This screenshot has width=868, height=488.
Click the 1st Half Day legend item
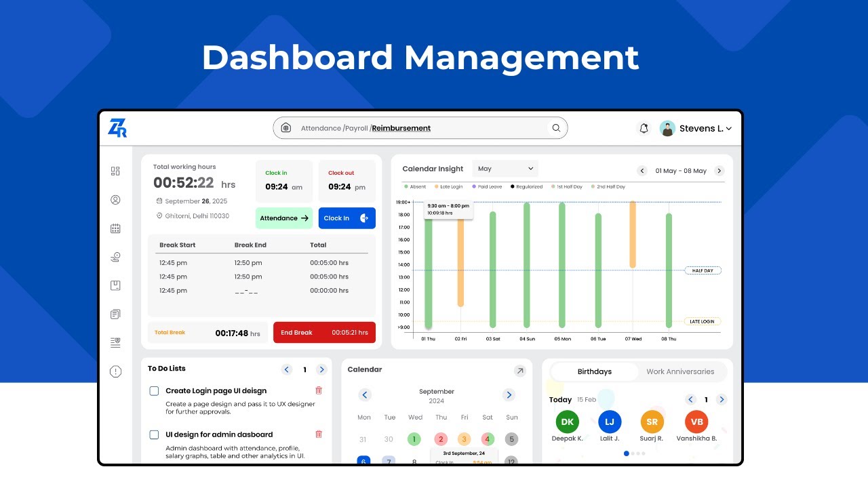(x=567, y=186)
